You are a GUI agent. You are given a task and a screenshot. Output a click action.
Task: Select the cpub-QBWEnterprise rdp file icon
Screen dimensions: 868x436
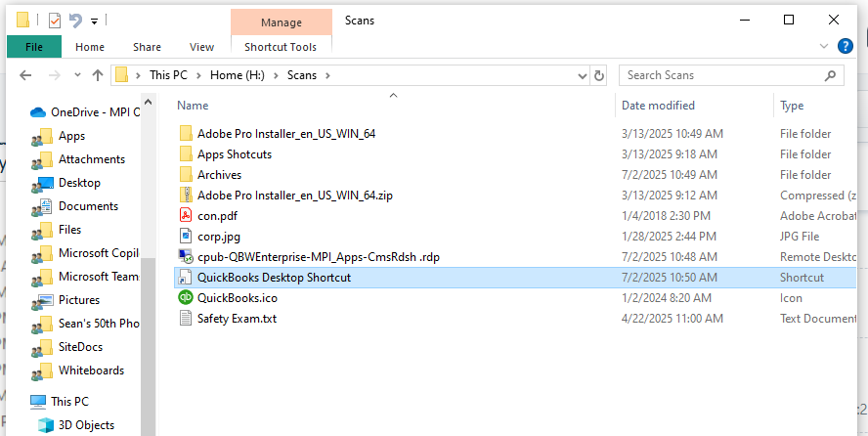click(186, 257)
